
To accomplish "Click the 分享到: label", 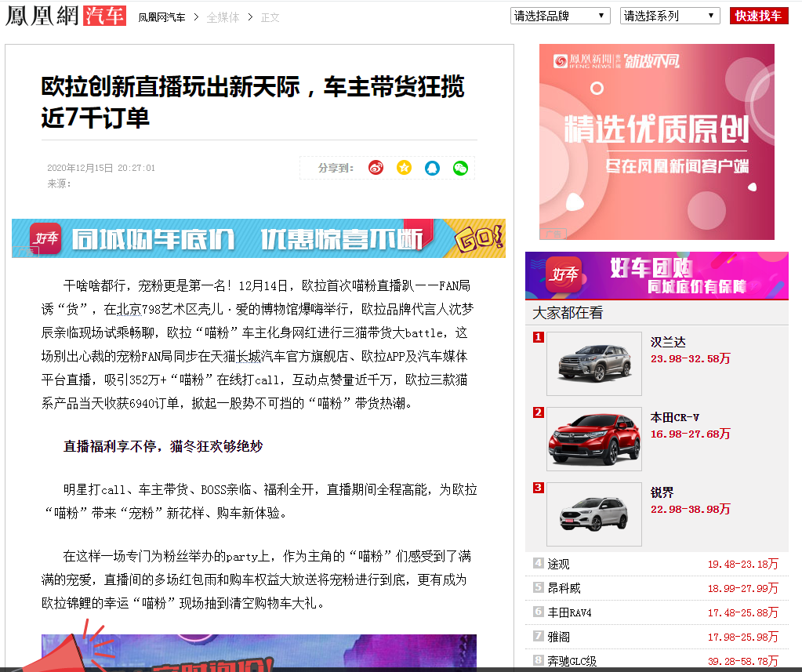I will click(336, 168).
